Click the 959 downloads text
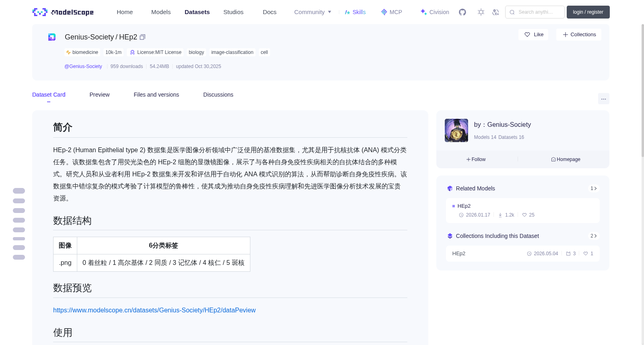Screen dimensions: 644x345 (x=127, y=66)
